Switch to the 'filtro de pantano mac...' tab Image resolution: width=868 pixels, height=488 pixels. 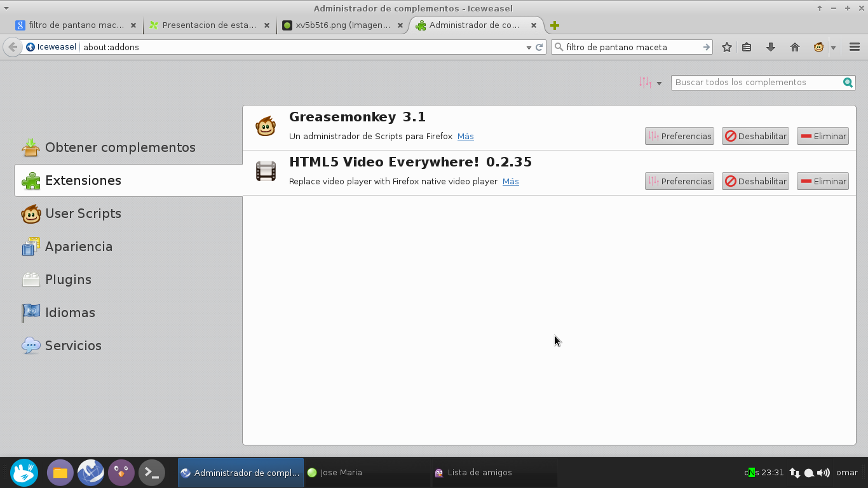[x=76, y=25]
